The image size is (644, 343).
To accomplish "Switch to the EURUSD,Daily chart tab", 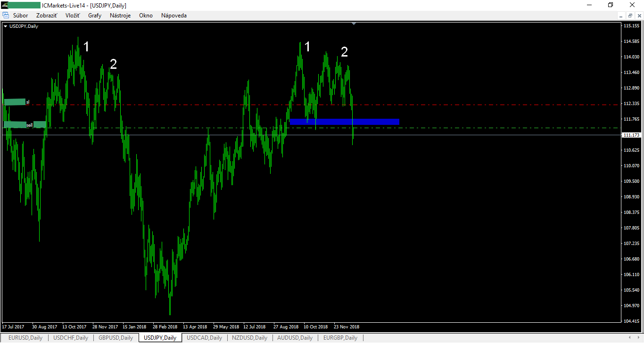I will coord(25,338).
